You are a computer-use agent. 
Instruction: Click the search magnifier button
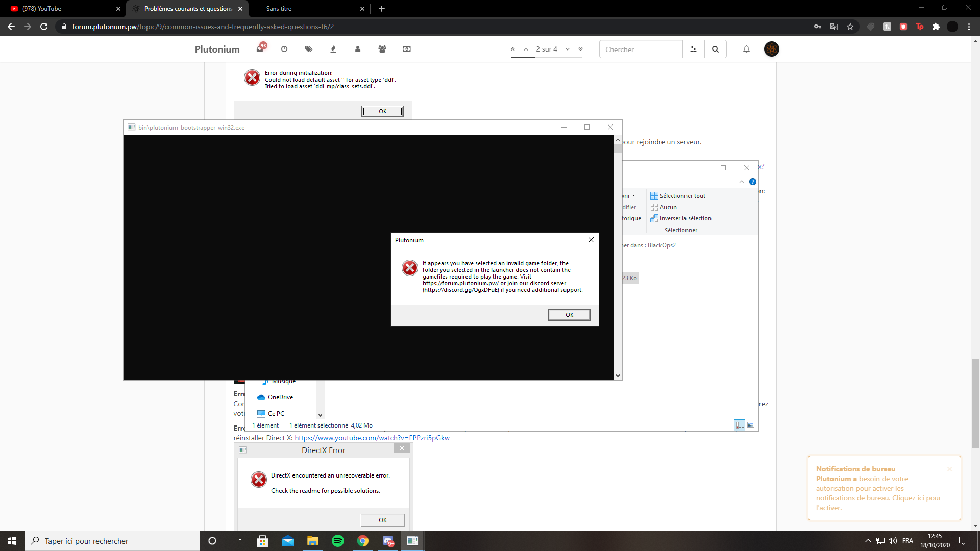[715, 49]
